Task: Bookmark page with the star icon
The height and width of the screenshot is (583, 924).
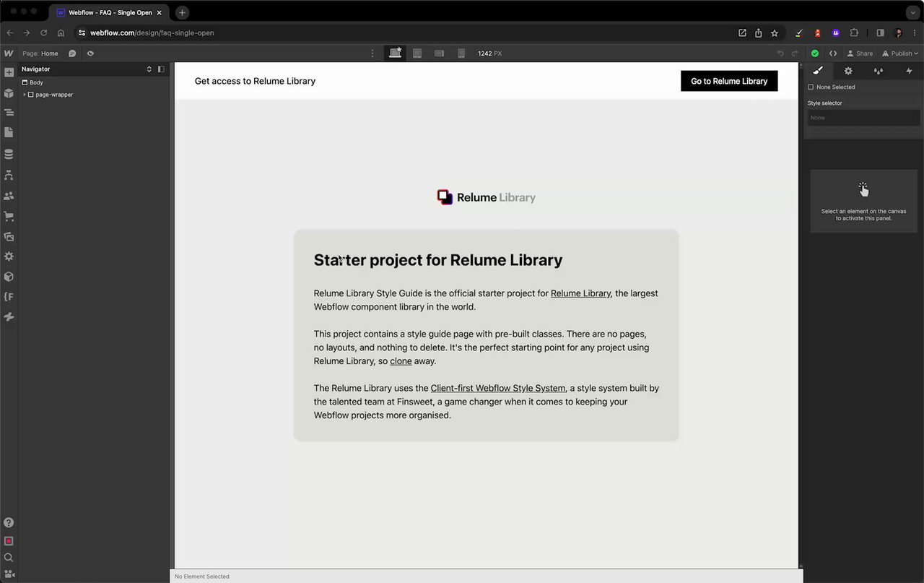Action: pos(775,33)
